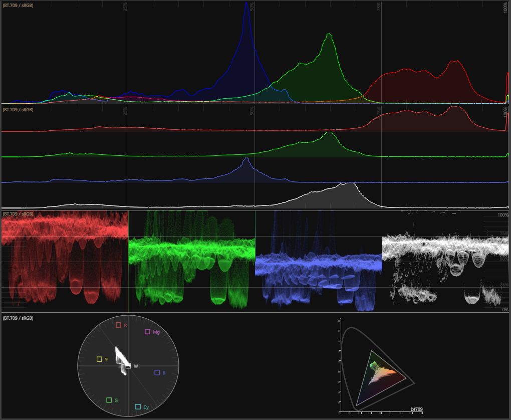
Task: Click BT.709 / sRGB label in vectorscope panel
Action: click(x=19, y=318)
